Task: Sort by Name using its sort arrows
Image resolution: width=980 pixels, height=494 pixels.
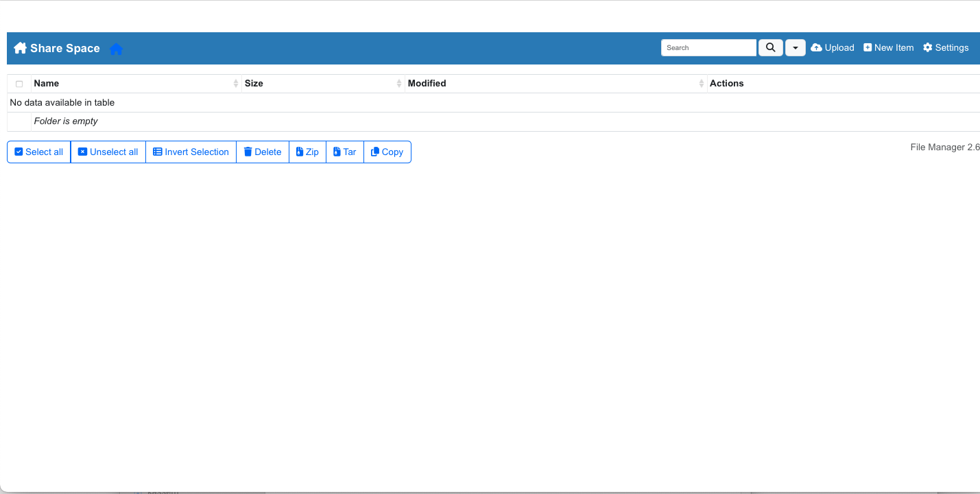Action: tap(236, 82)
